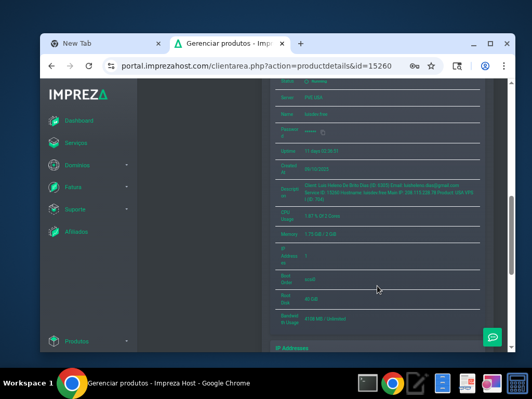Image resolution: width=532 pixels, height=399 pixels.
Task: Open the Dashboard sidebar icon
Action: (54, 121)
